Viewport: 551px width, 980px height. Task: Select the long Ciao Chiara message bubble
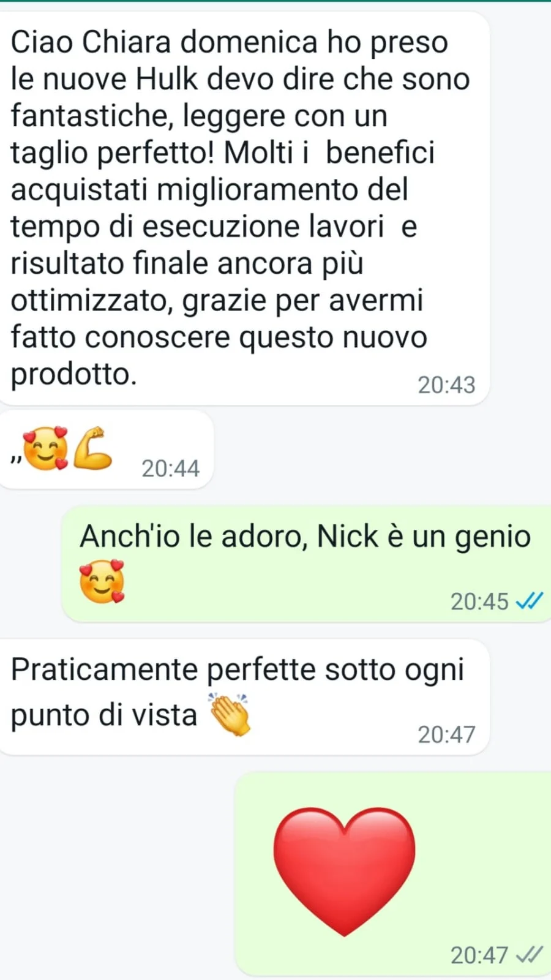(x=244, y=208)
